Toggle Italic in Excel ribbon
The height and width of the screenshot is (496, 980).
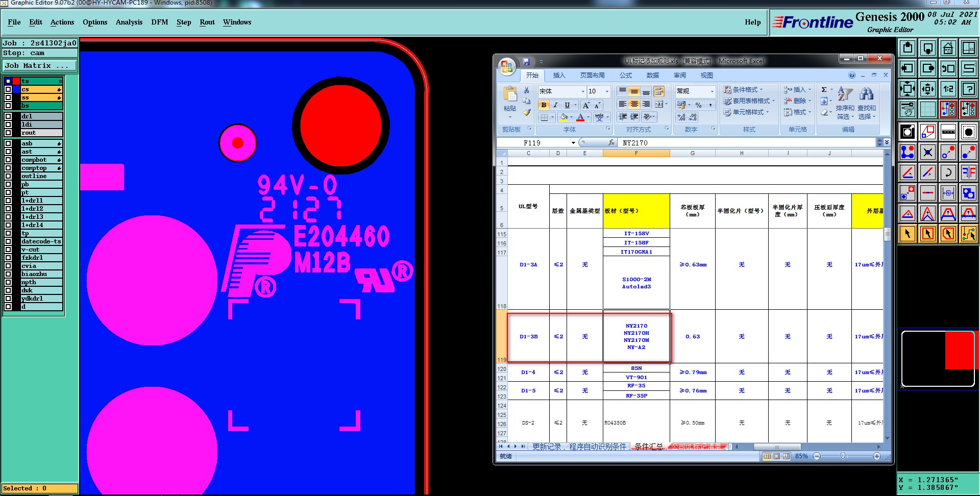(x=555, y=105)
